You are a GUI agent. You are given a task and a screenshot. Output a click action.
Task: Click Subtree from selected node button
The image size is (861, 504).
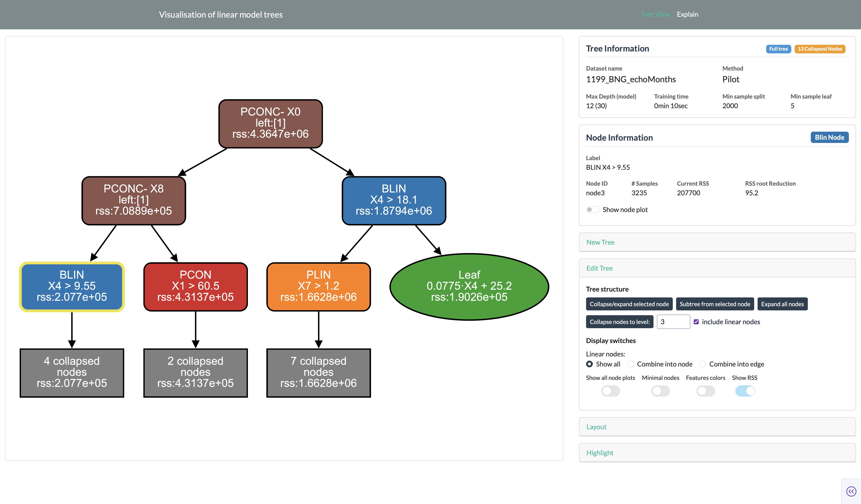point(715,304)
